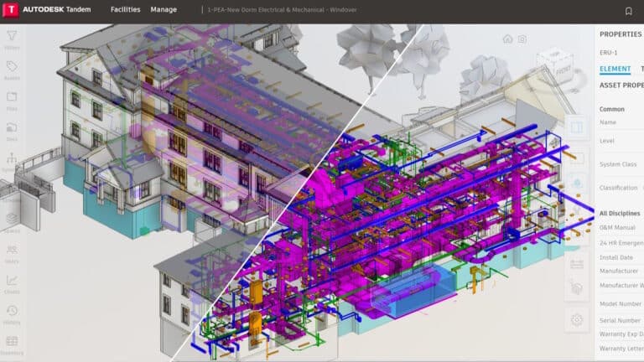
Task: Collapse the Common properties section
Action: tap(611, 109)
